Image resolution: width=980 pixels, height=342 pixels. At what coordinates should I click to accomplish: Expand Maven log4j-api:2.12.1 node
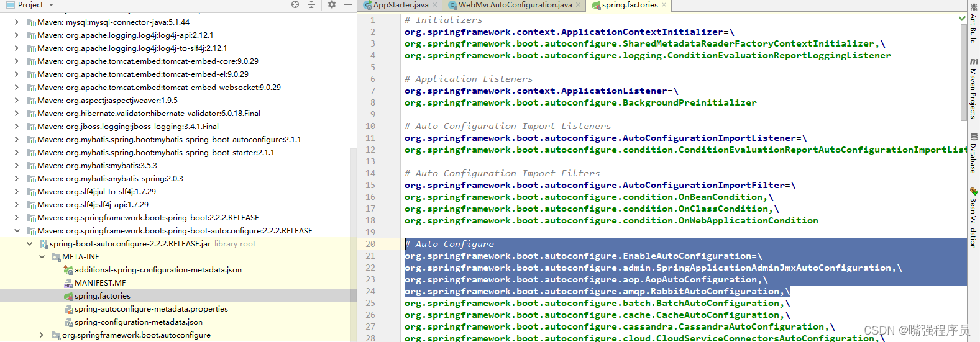pos(17,35)
